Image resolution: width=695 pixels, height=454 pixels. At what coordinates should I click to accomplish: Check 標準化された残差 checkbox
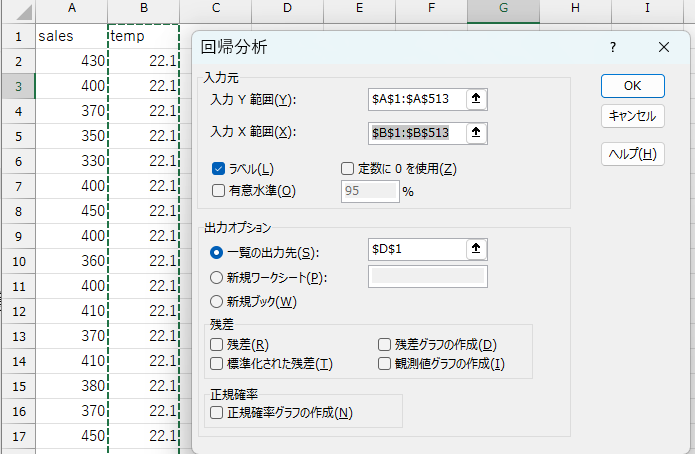tap(217, 364)
